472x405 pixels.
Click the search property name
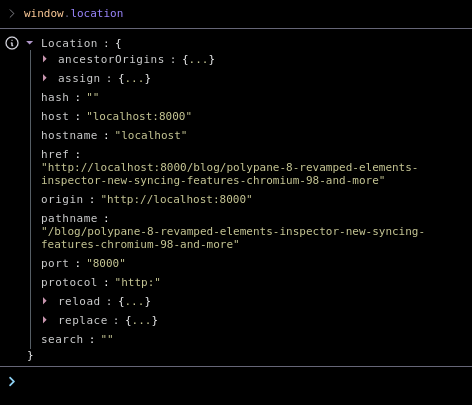coord(62,339)
